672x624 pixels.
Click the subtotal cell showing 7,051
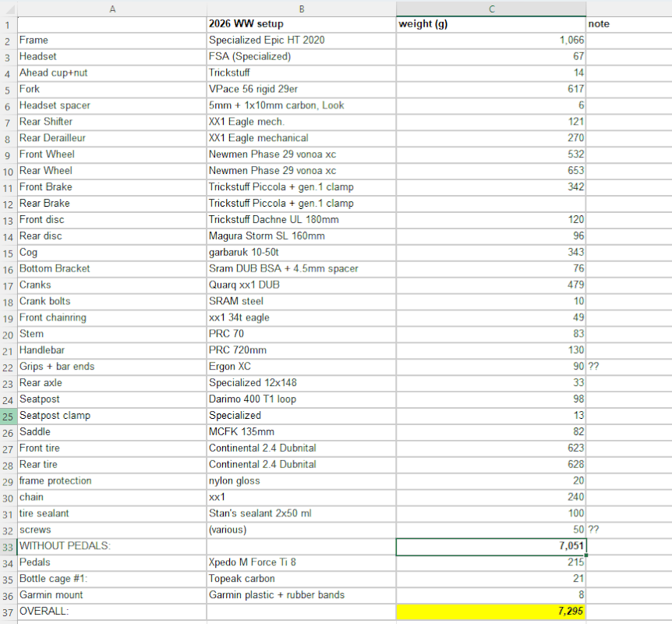tap(491, 546)
